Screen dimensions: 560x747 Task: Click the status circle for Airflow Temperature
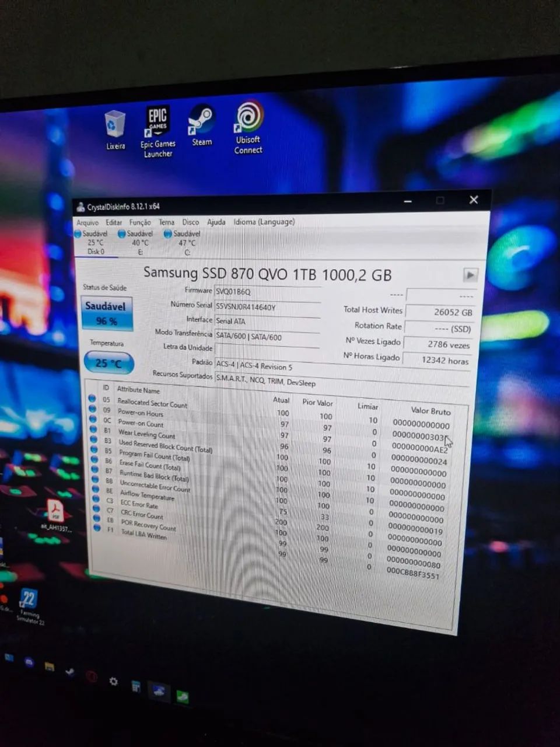(x=96, y=489)
